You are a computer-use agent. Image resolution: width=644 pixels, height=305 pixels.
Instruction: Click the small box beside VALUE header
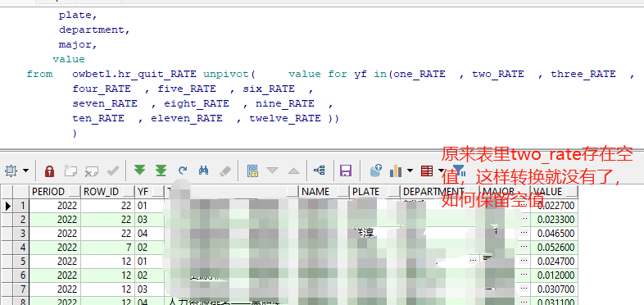572,192
